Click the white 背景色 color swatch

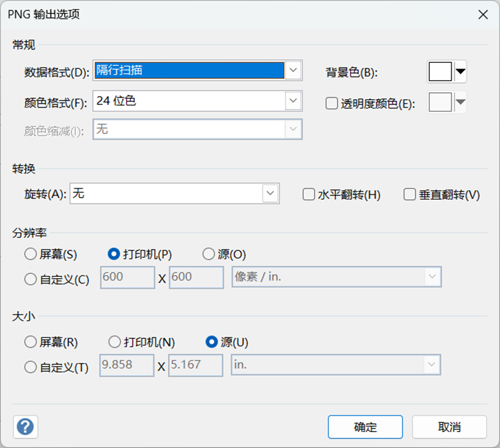click(x=440, y=72)
